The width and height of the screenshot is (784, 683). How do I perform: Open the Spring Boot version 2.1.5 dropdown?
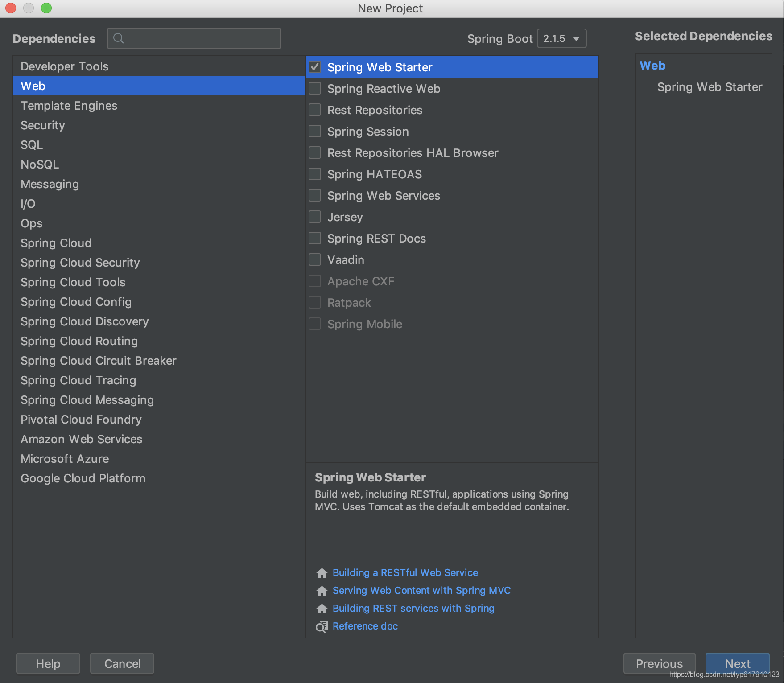(x=561, y=38)
